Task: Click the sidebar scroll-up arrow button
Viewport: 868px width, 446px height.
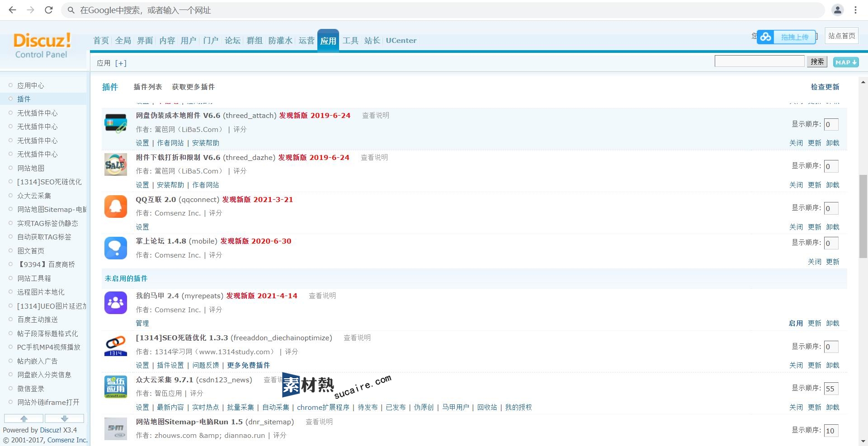Action: (24, 418)
